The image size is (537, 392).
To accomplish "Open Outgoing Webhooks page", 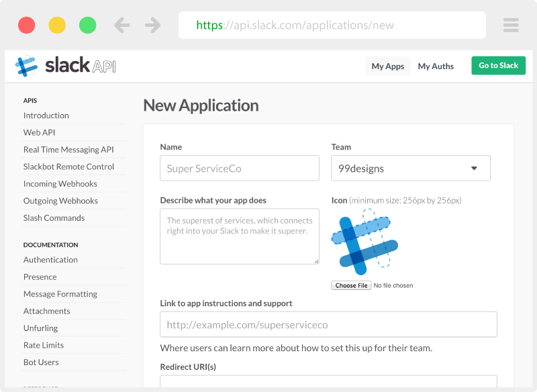I will point(60,201).
